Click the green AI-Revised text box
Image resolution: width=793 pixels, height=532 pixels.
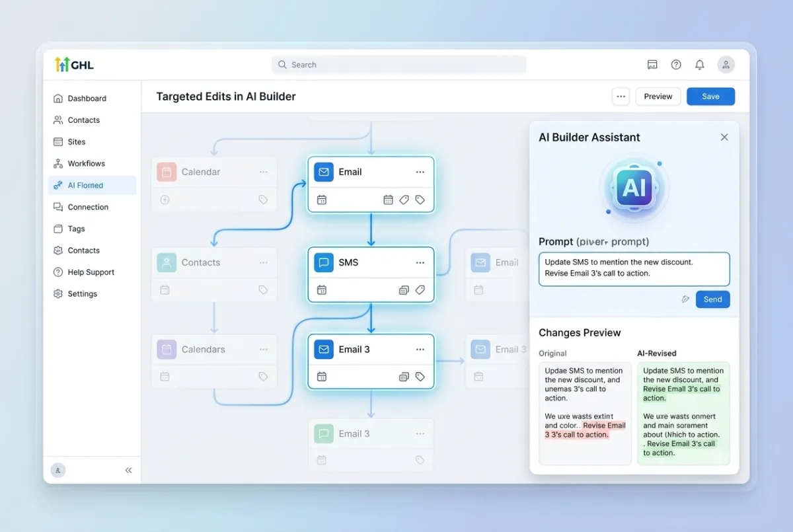tap(683, 414)
